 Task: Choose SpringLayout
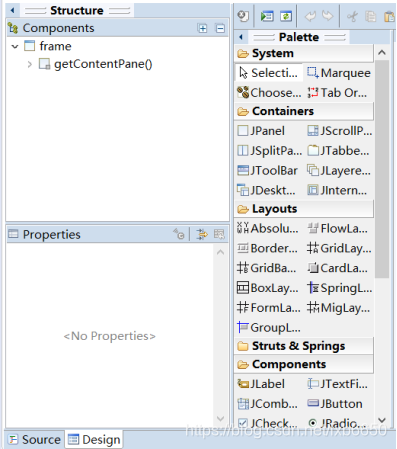339,288
